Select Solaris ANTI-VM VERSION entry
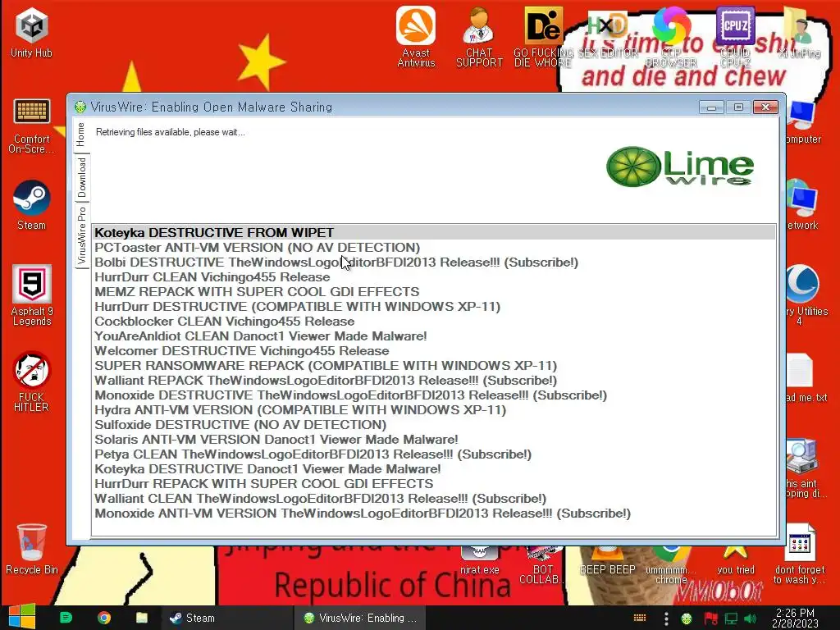 [434, 440]
